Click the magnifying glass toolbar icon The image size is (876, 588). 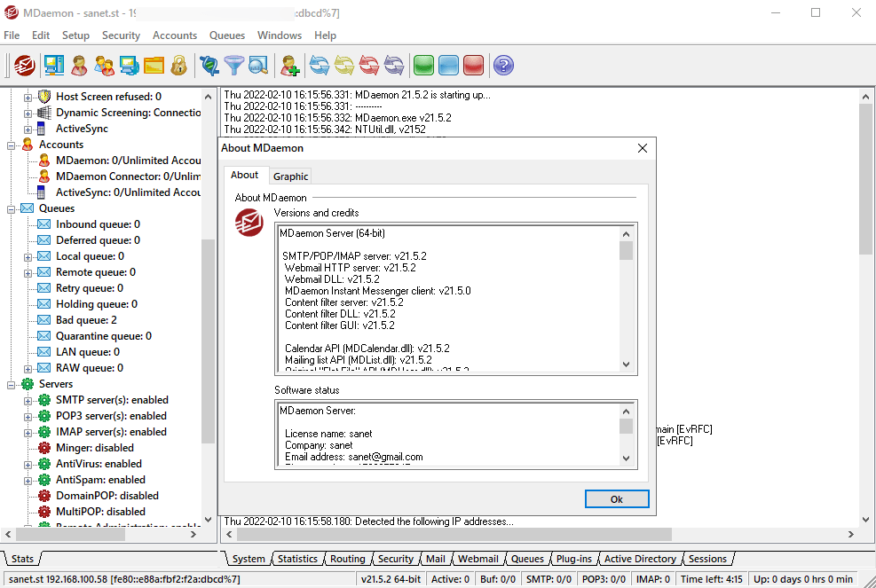tap(258, 66)
